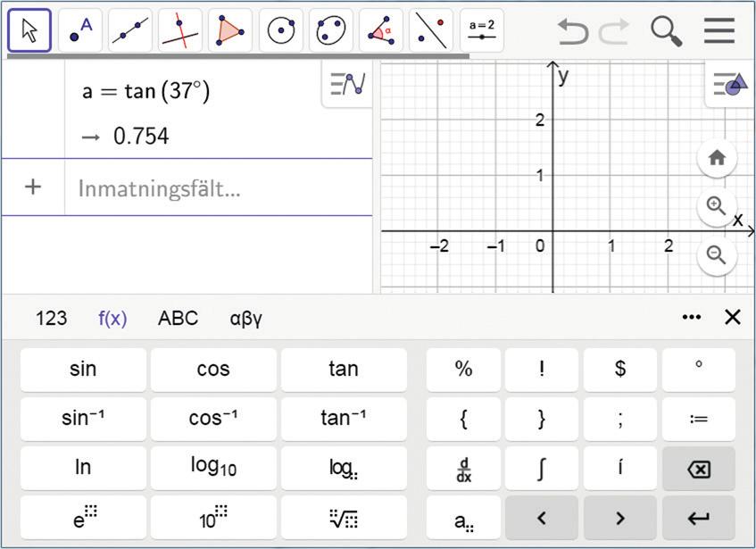Move cursor right with arrow key
Screen dimensions: 756x549
[x=620, y=518]
